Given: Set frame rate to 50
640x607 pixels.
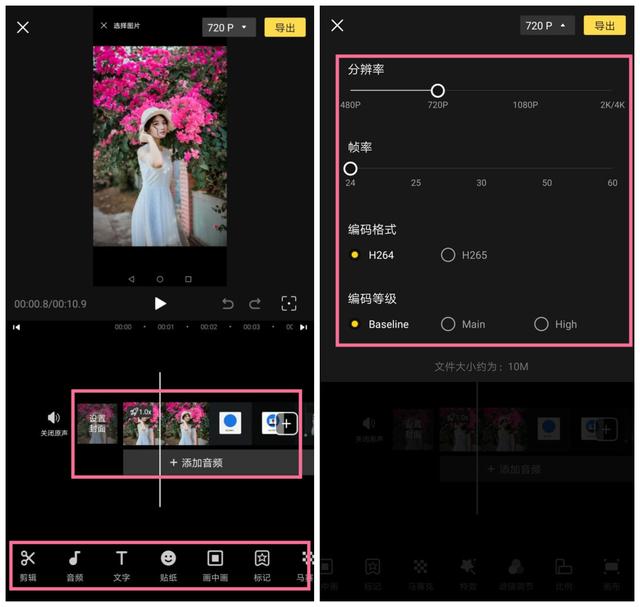Looking at the screenshot, I should pyautogui.click(x=547, y=182).
